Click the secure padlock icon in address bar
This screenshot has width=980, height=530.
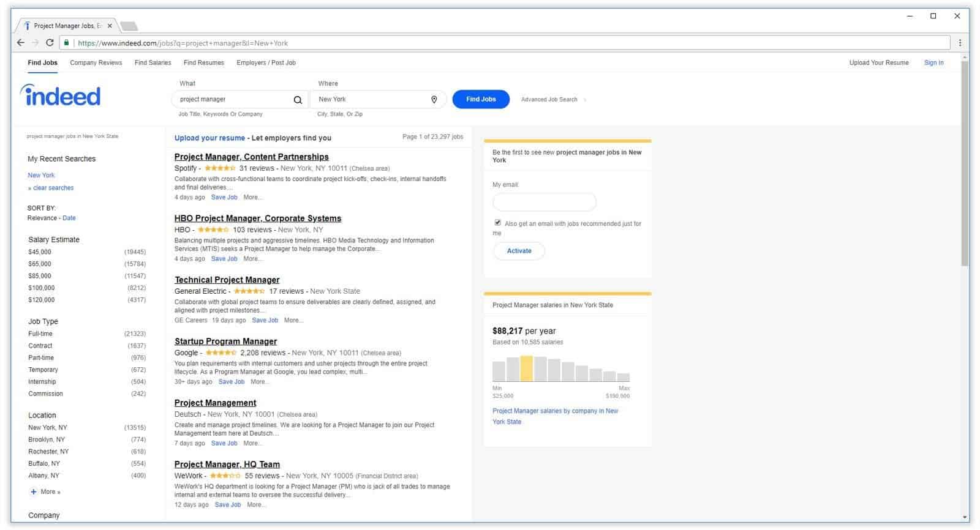(x=66, y=43)
